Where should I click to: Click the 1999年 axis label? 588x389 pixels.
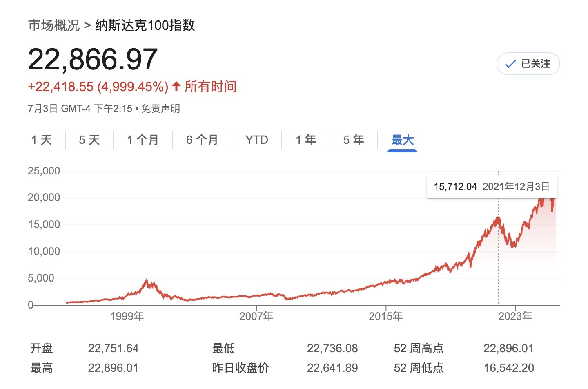point(127,316)
